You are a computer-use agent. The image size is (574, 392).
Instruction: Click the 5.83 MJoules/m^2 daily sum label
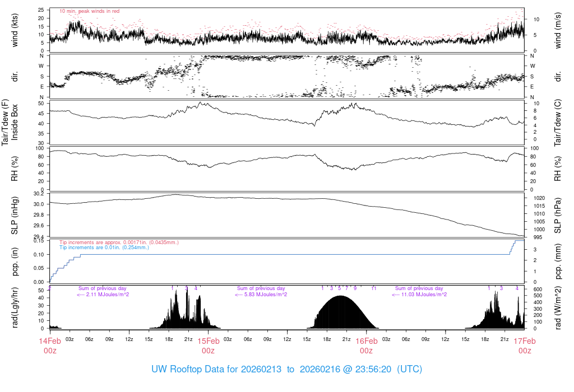tap(261, 295)
